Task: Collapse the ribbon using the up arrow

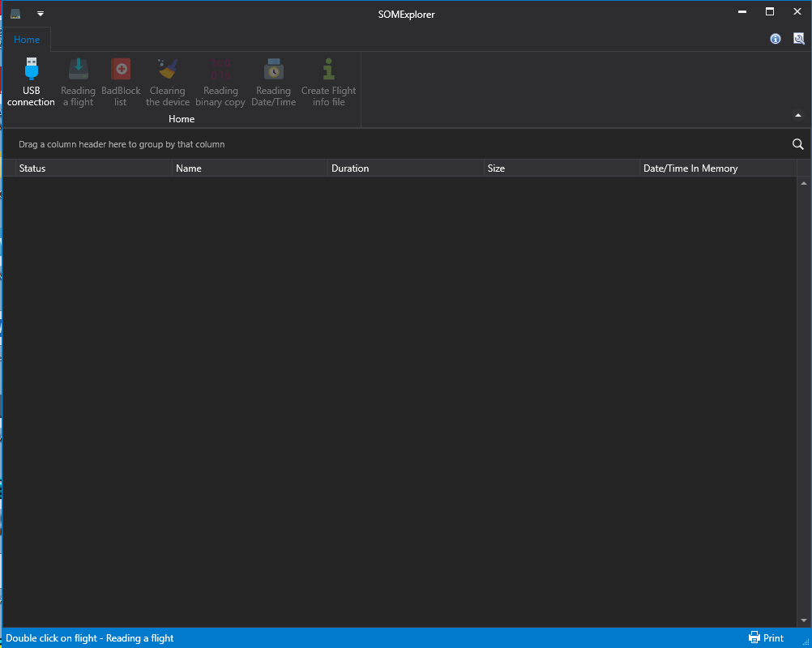Action: tap(797, 116)
